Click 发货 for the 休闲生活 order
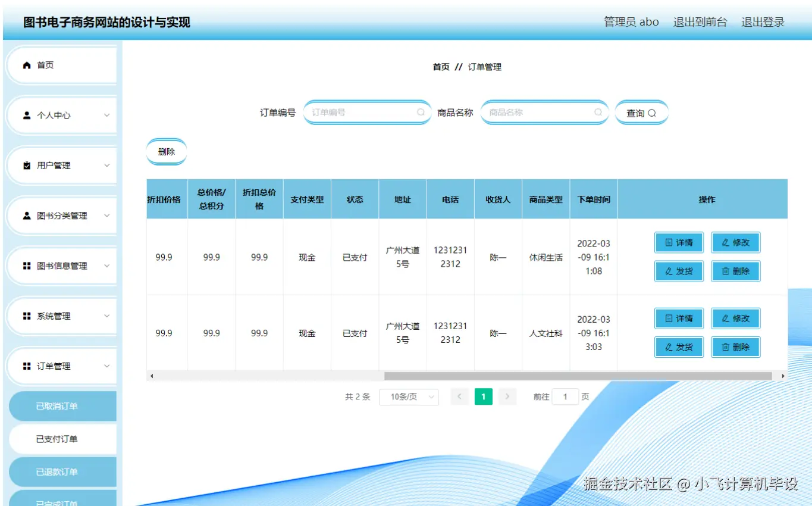The width and height of the screenshot is (812, 506). click(679, 271)
